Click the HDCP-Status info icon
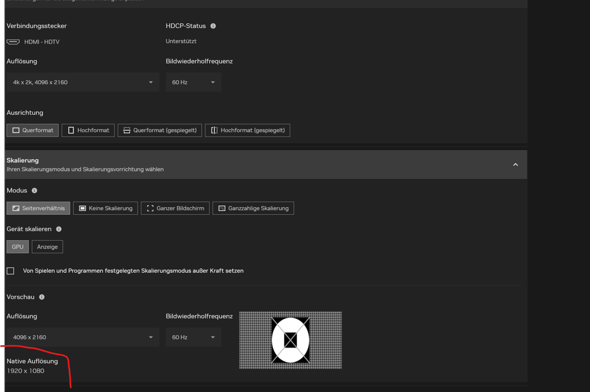Image resolution: width=590 pixels, height=392 pixels. (x=213, y=26)
